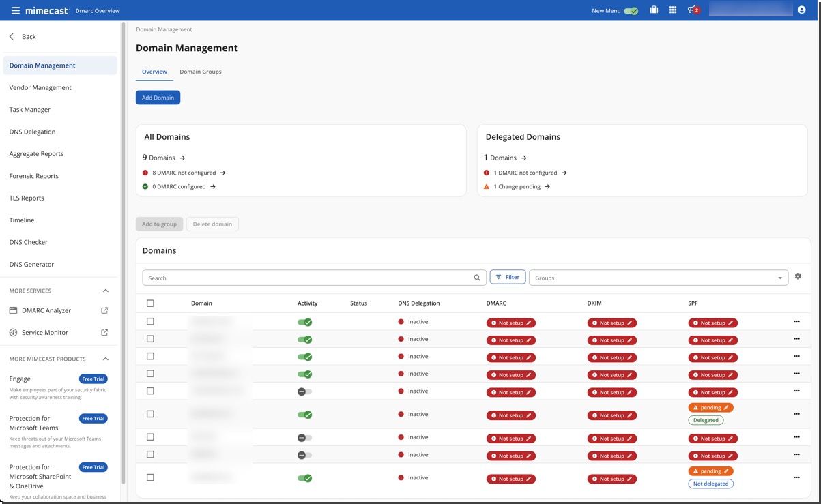Screen dimensions: 821x504
Task: Open Service Monitor external link icon
Action: click(x=104, y=332)
